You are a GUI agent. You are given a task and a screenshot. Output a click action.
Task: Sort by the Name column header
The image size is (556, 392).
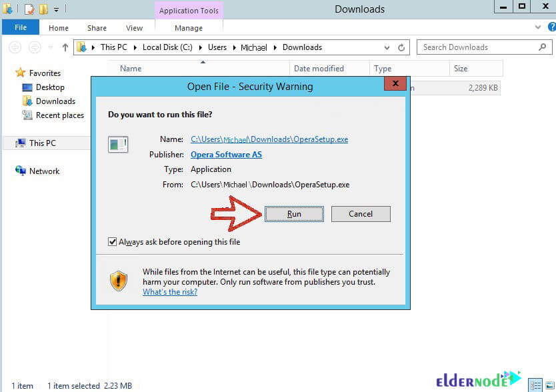click(x=199, y=69)
